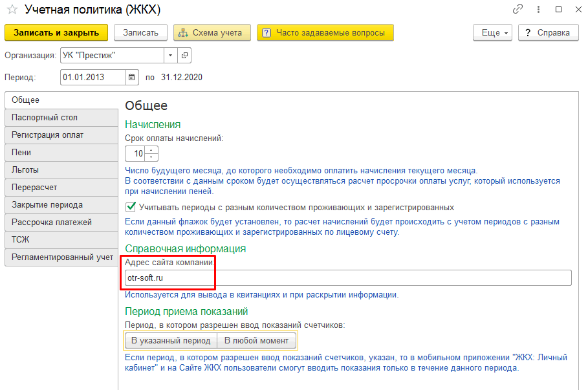Increase payment due day with the up arrow

point(152,150)
